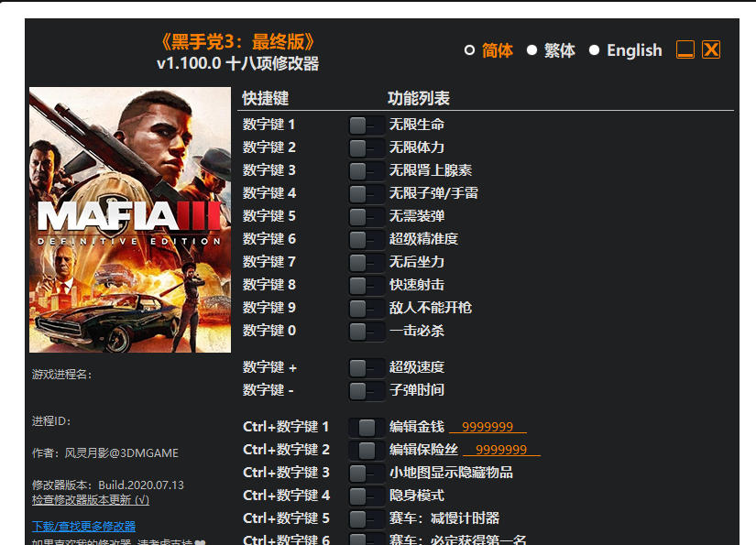Click 进程ID label
This screenshot has height=545, width=756.
pos(51,421)
